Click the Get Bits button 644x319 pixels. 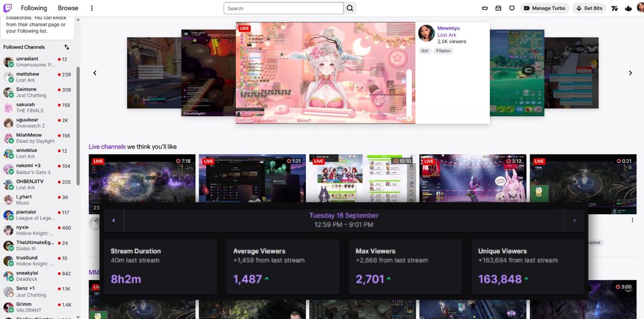tap(589, 8)
